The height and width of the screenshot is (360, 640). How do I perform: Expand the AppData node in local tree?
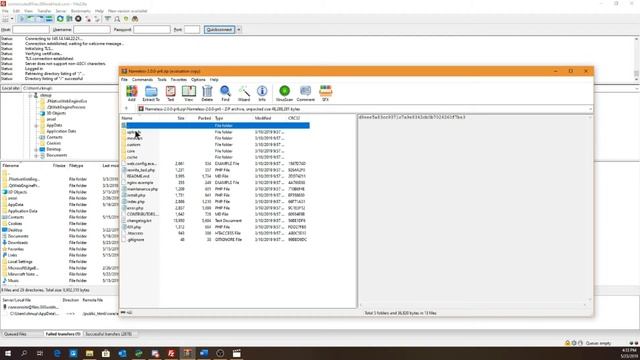36,125
